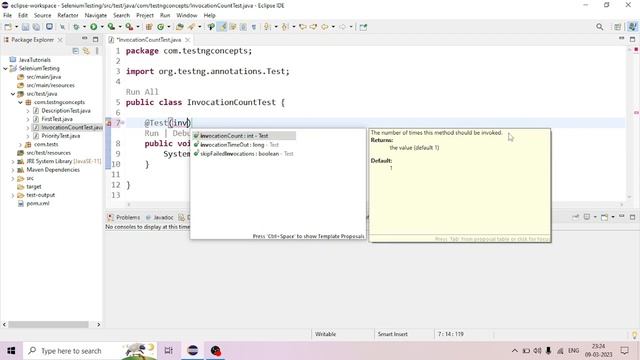Open the Debug dropdown arrow
The height and width of the screenshot is (360, 640).
point(84,27)
